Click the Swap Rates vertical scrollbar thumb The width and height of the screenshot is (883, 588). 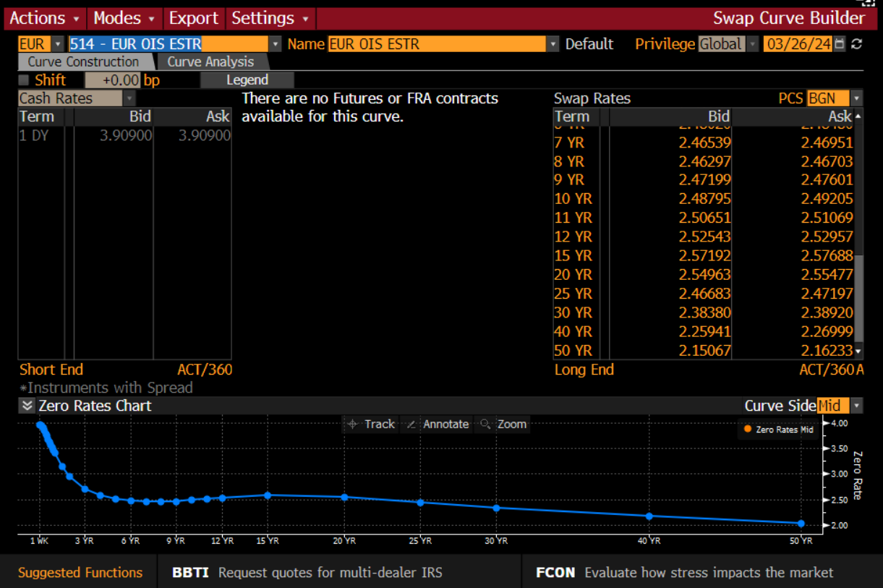858,297
